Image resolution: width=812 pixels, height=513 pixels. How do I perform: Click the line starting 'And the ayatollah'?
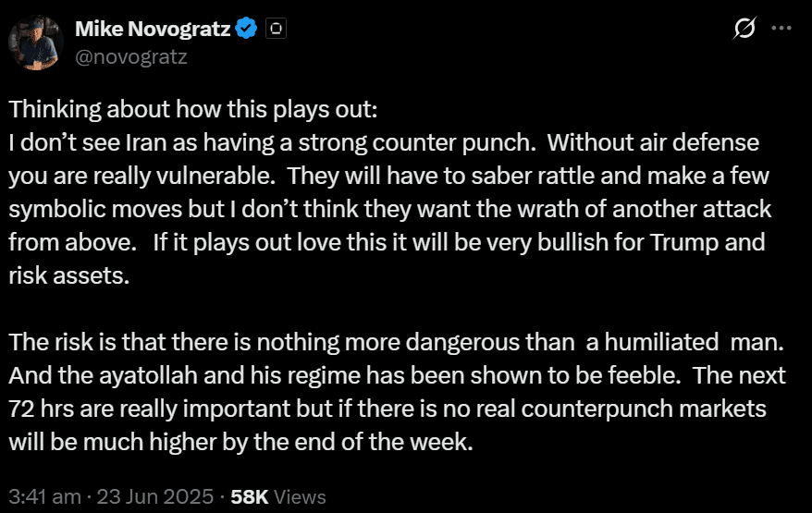pyautogui.click(x=397, y=376)
